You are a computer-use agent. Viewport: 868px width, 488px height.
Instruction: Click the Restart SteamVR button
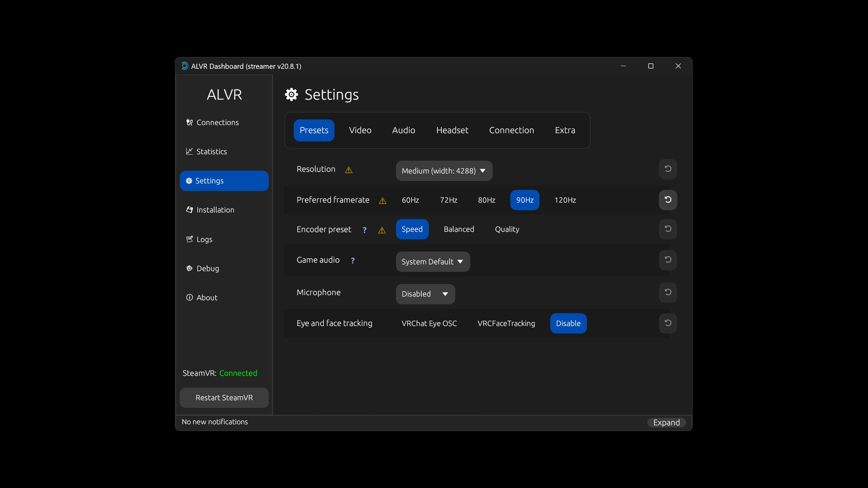pyautogui.click(x=224, y=397)
